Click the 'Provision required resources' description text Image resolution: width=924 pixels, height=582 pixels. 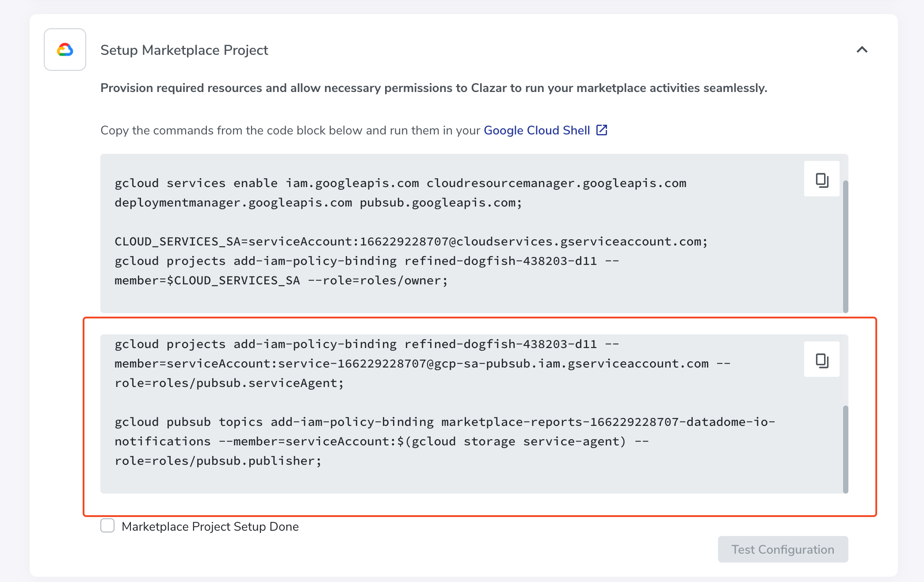(434, 88)
